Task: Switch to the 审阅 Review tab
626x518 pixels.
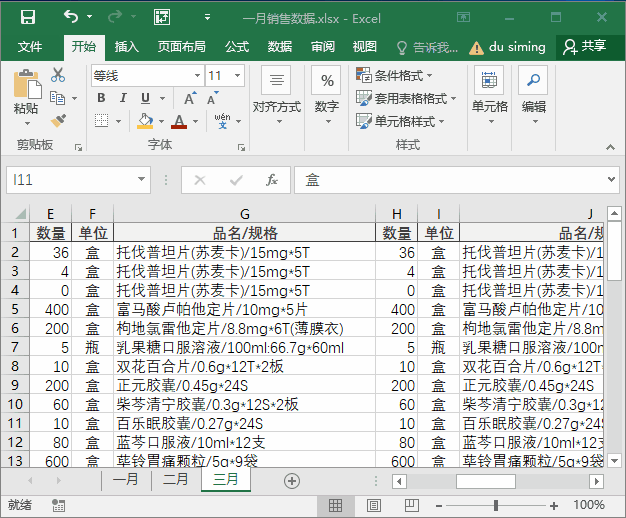Action: pos(323,47)
